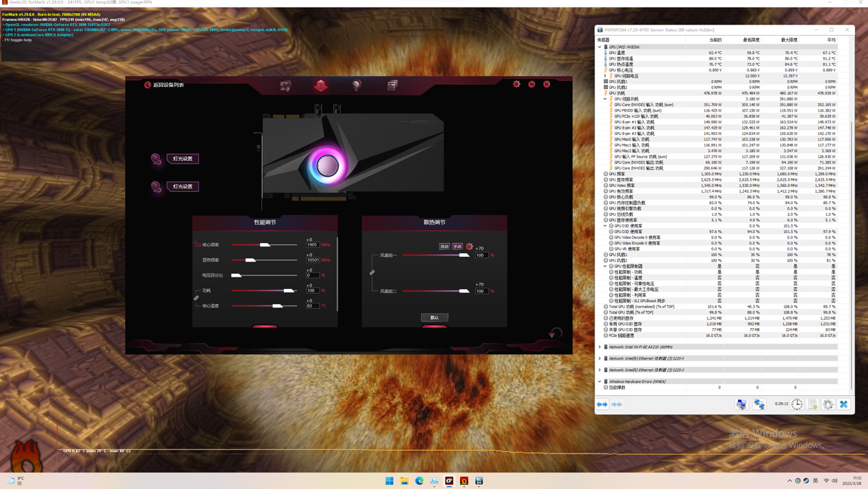Collapse the GPU 线路功耗 tree row
The height and width of the screenshot is (489, 868).
pos(606,99)
